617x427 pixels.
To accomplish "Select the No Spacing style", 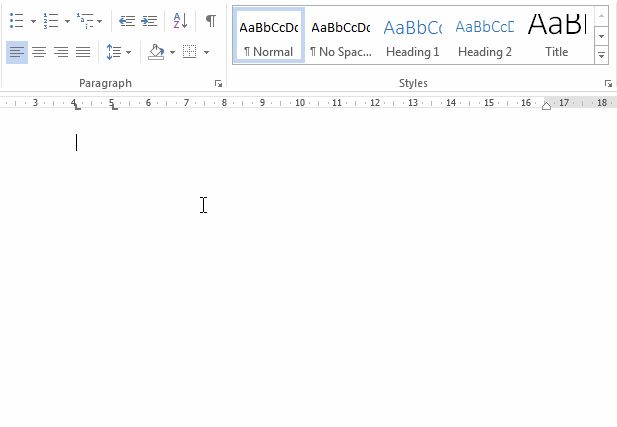I will click(x=341, y=37).
